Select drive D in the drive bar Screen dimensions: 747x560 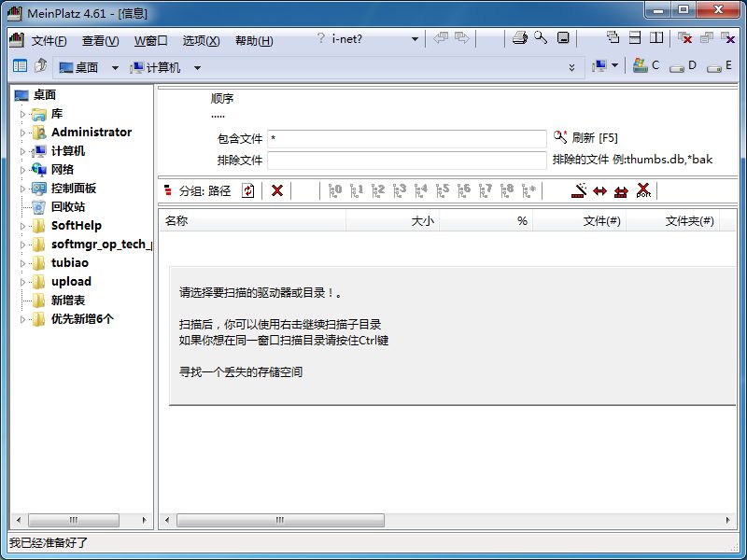pos(683,66)
